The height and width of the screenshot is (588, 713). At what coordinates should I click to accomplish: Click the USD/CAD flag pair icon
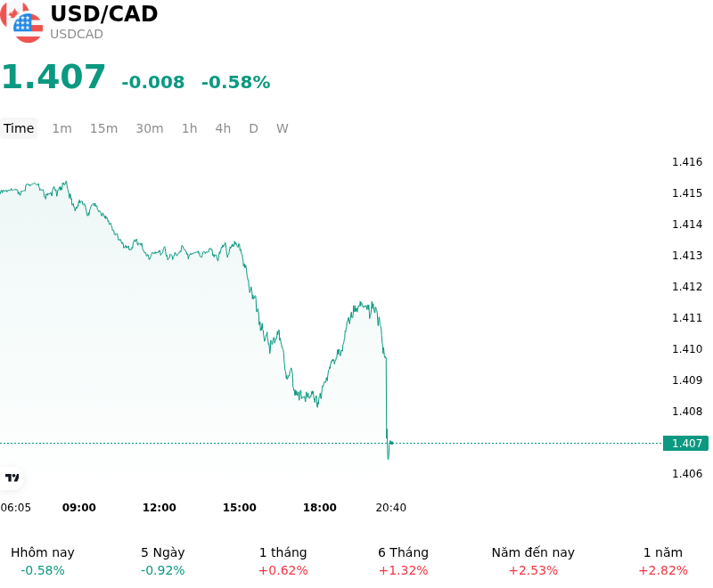(x=20, y=22)
